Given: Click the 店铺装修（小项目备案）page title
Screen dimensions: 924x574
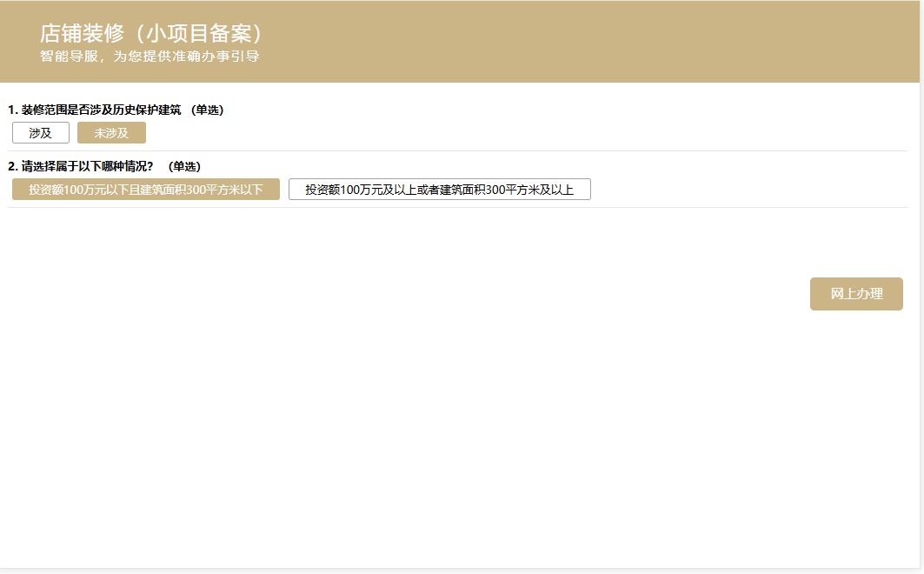Looking at the screenshot, I should tap(151, 34).
